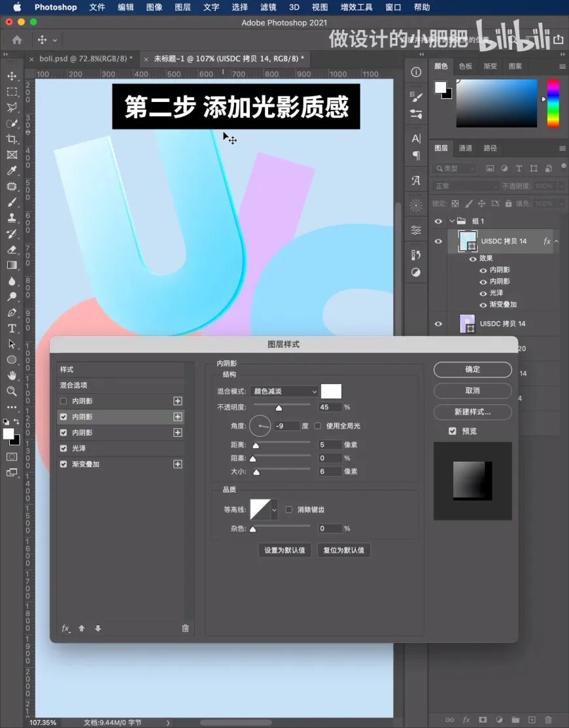Collapse the 组 1 layer group
This screenshot has height=728, width=569.
pyautogui.click(x=451, y=221)
